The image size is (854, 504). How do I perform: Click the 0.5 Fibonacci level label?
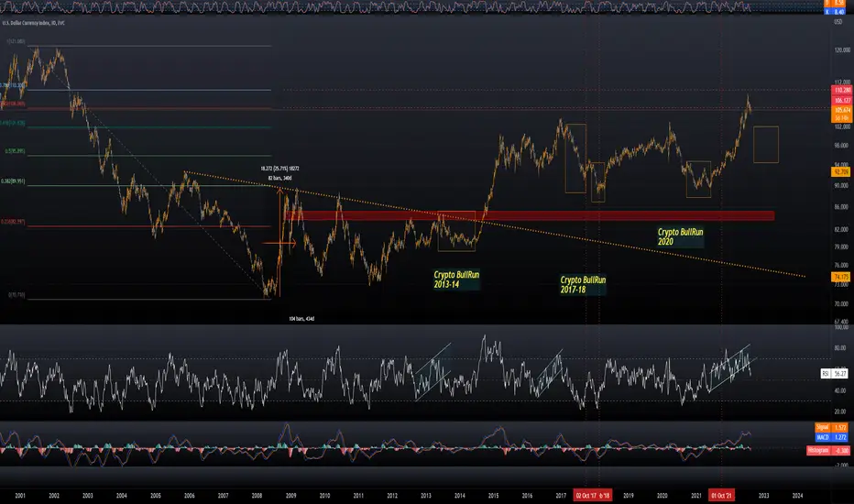16,151
